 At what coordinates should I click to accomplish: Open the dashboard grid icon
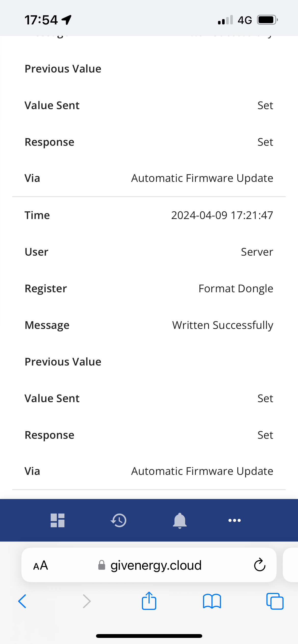click(58, 520)
